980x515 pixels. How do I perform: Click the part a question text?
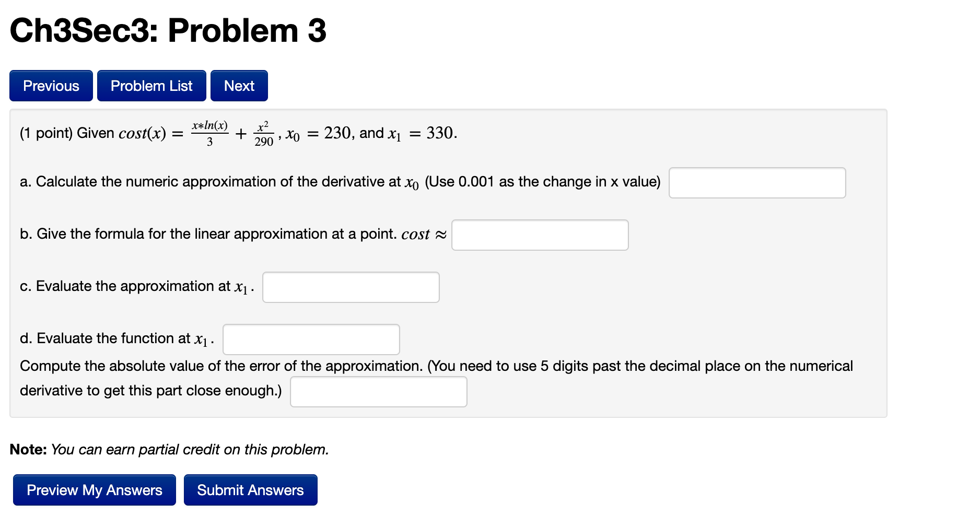click(340, 182)
